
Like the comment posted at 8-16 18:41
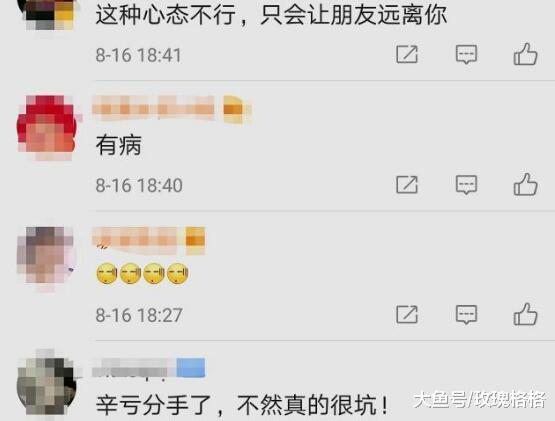click(x=526, y=54)
